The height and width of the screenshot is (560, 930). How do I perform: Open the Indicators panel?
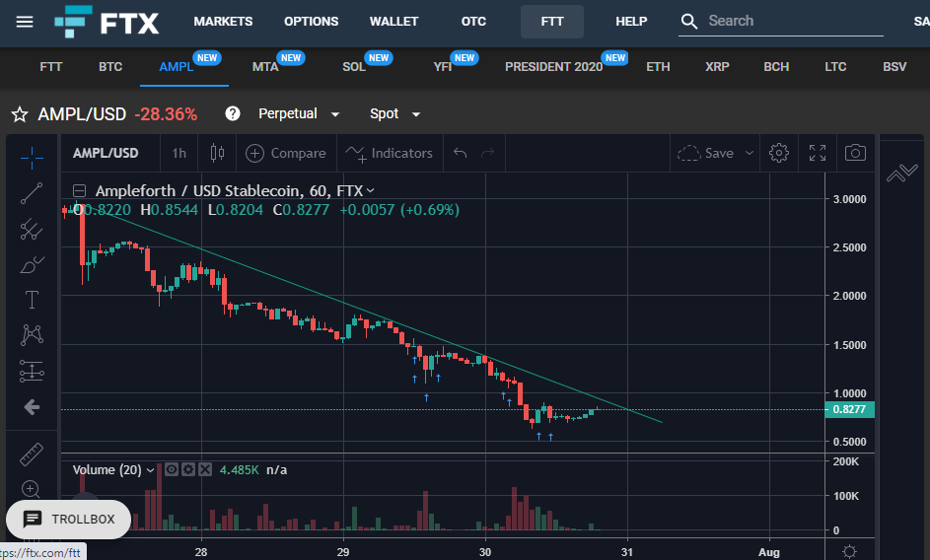coord(390,153)
